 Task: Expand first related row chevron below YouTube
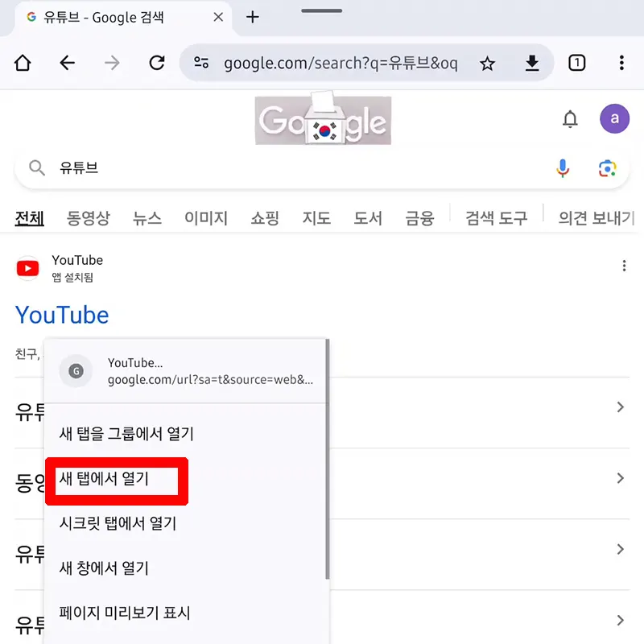tap(620, 407)
